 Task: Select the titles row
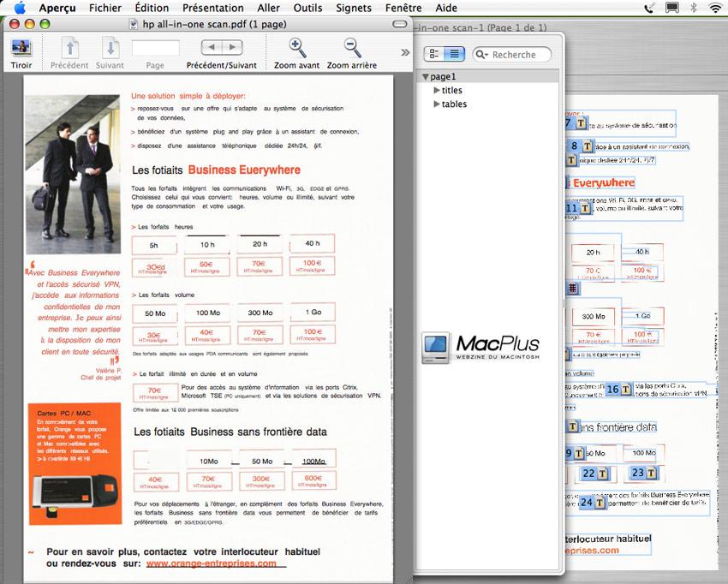point(486,90)
